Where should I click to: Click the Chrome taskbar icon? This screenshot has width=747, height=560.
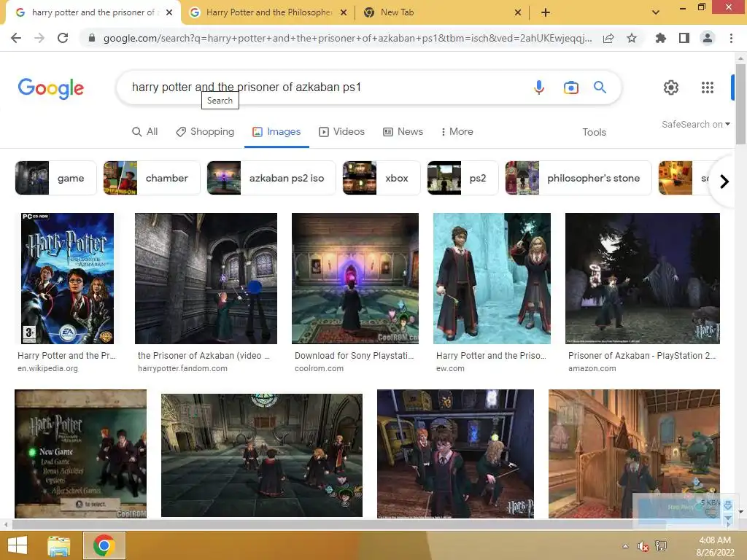click(x=104, y=545)
